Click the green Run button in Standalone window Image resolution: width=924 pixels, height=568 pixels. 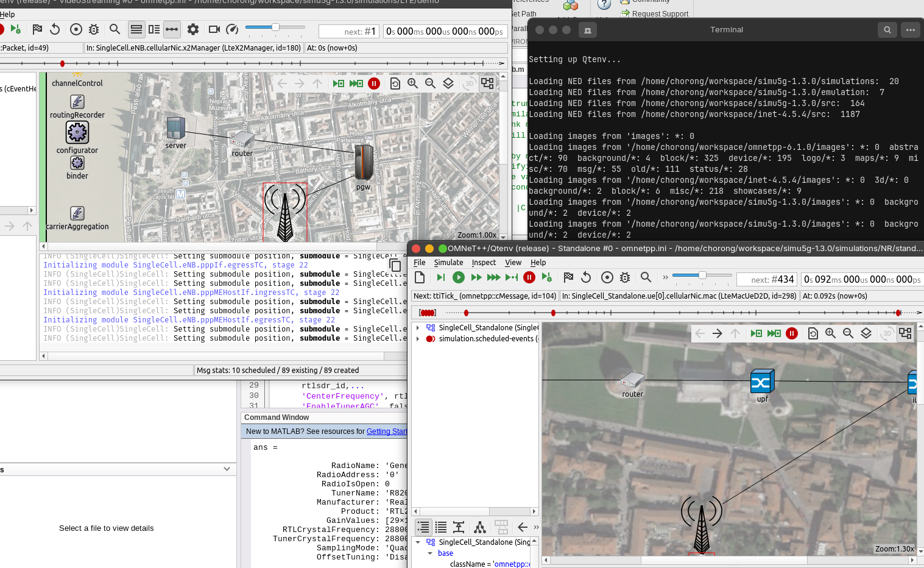pos(459,278)
